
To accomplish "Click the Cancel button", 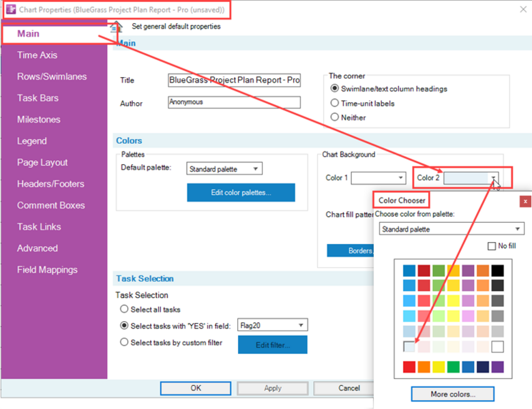I will [344, 389].
